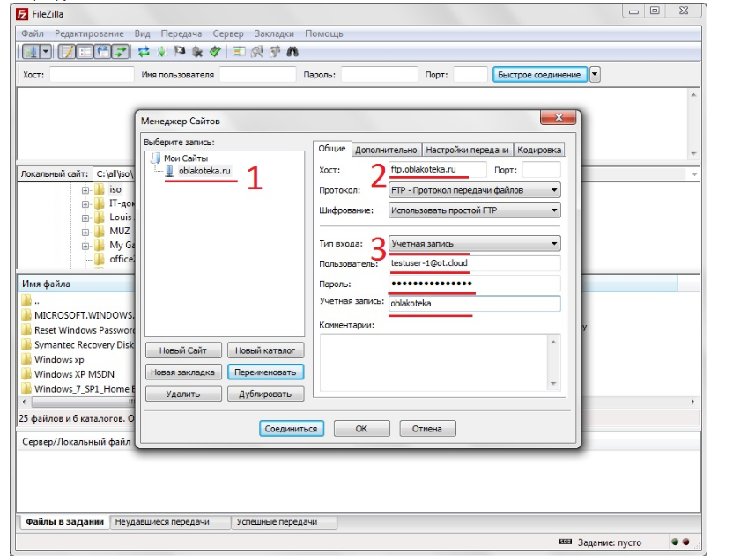Open the Тип входа dropdown
The height and width of the screenshot is (560, 733).
pyautogui.click(x=553, y=243)
